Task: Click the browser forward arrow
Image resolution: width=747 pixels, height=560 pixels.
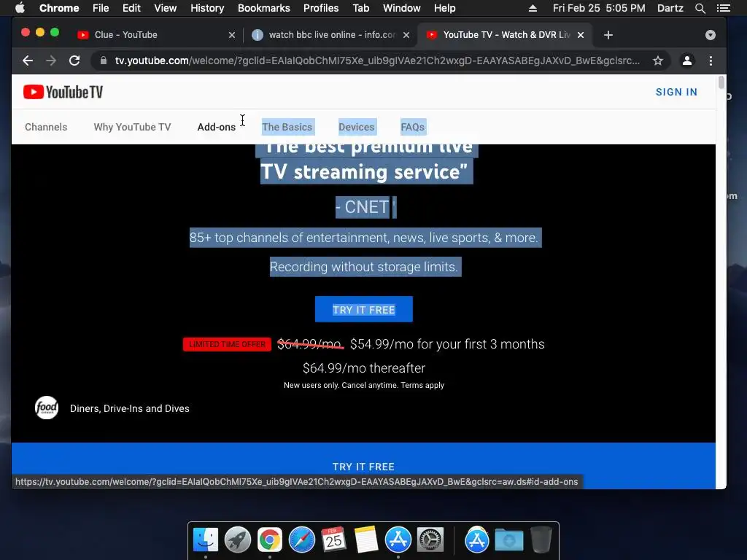Action: [51, 61]
